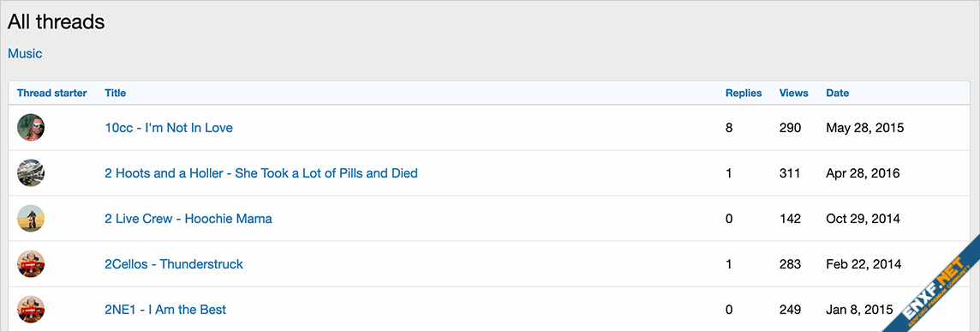Open 2Cellos - Thunderstruck thread
This screenshot has height=332, width=980.
click(174, 263)
